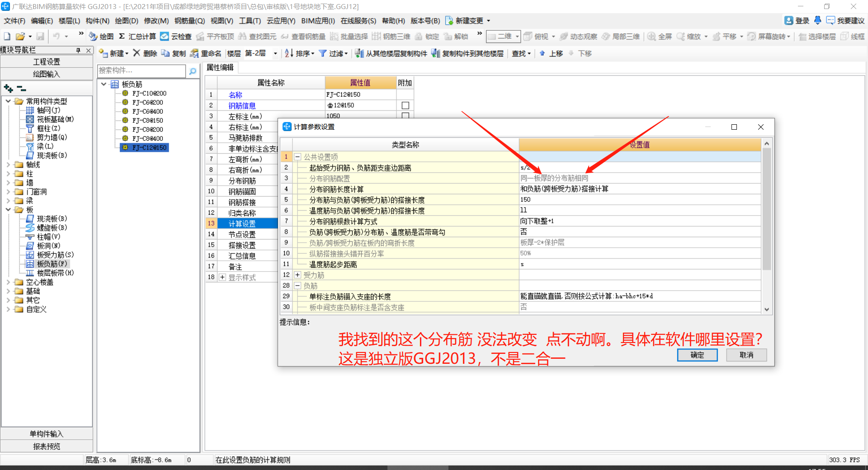Open the BIM应用(I) menu
The image size is (868, 470).
(x=318, y=21)
